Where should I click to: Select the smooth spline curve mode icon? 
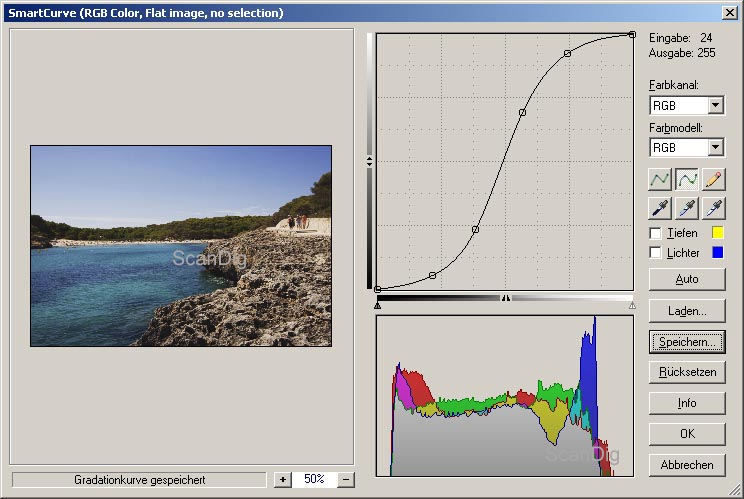pyautogui.click(x=687, y=179)
